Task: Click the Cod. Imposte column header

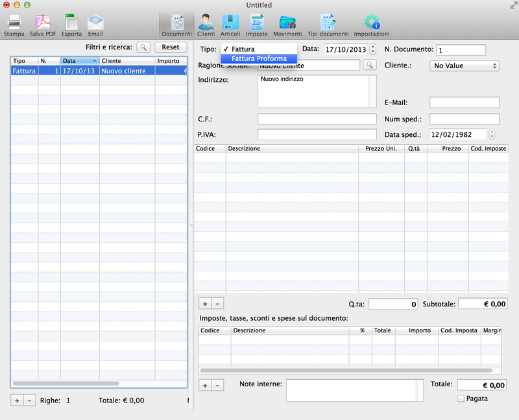Action: pyautogui.click(x=489, y=149)
